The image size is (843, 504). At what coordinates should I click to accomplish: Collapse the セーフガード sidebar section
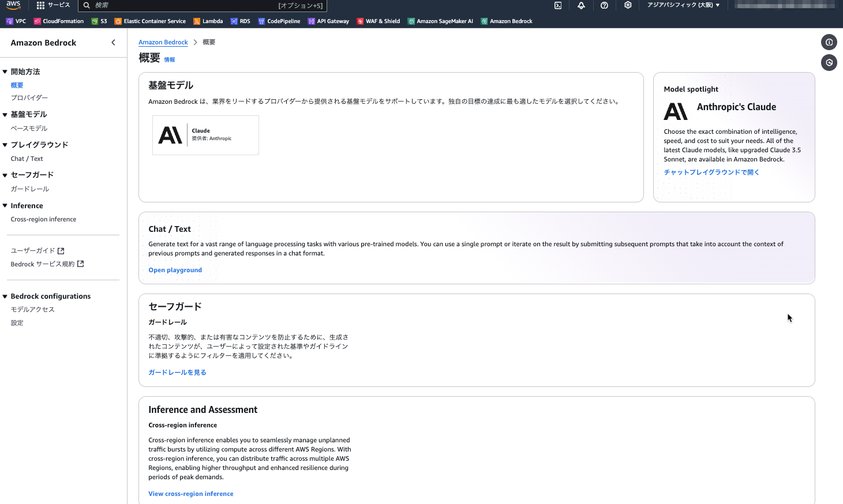click(x=5, y=175)
